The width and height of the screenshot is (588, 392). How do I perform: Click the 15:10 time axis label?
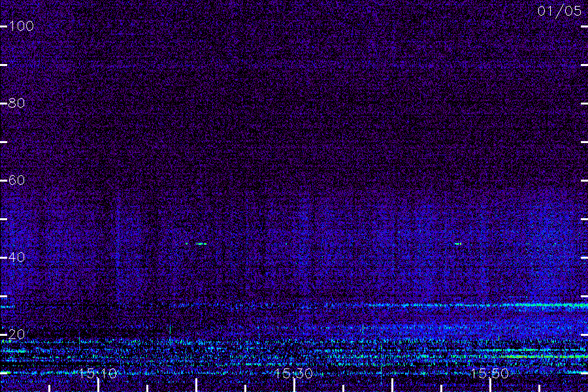click(98, 373)
